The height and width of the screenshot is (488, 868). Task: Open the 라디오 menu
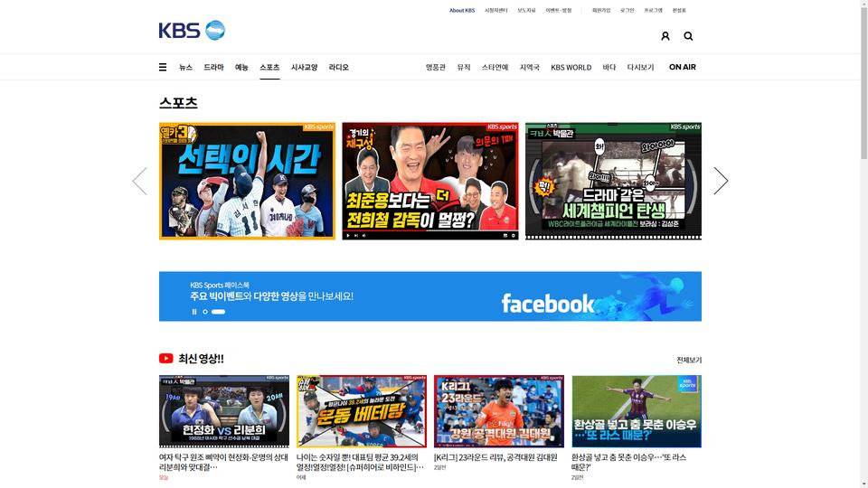point(338,67)
